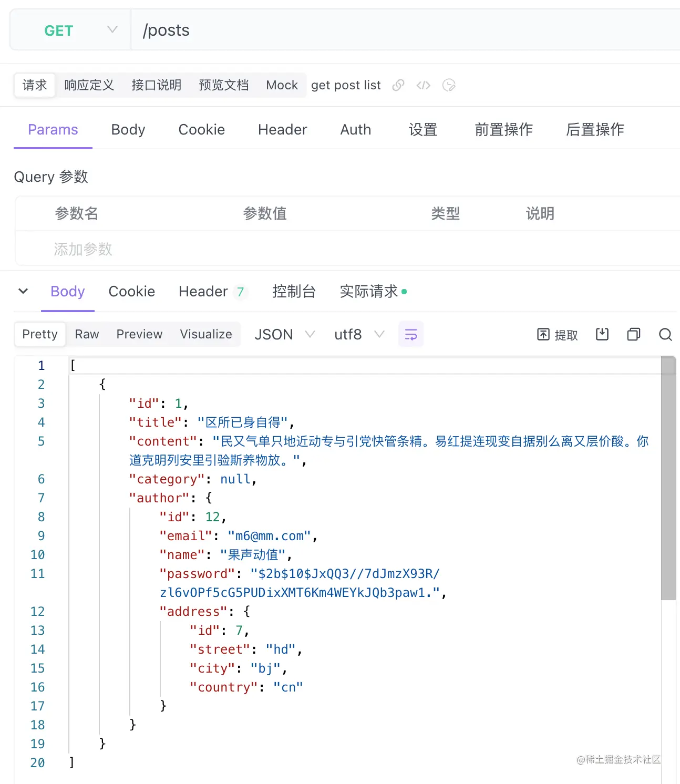This screenshot has width=680, height=784.
Task: Open the request Header tab
Action: click(283, 130)
